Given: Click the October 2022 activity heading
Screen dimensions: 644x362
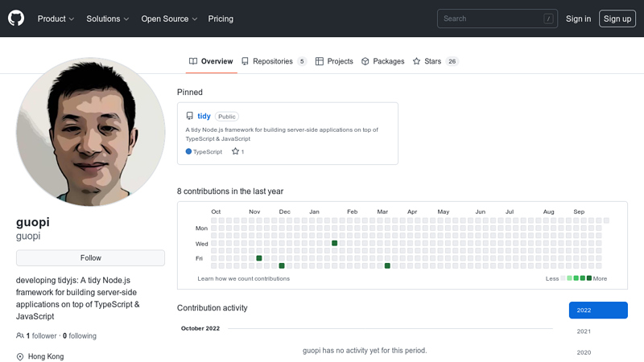Looking at the screenshot, I should tap(200, 328).
